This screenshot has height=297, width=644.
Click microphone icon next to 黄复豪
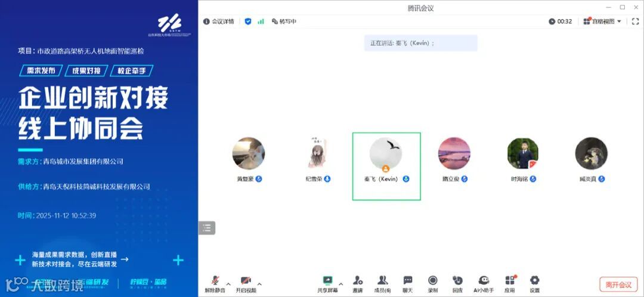259,179
